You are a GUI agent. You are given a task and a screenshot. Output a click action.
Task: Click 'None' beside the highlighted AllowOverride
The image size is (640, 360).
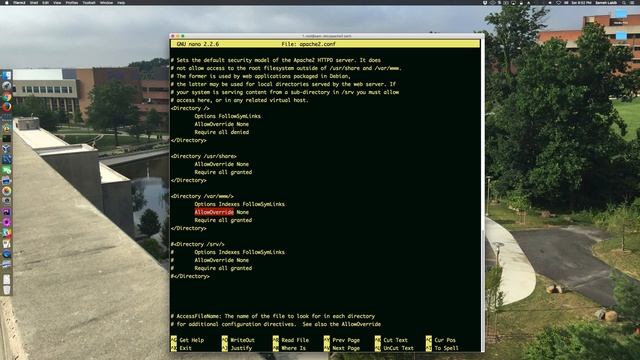[242, 212]
